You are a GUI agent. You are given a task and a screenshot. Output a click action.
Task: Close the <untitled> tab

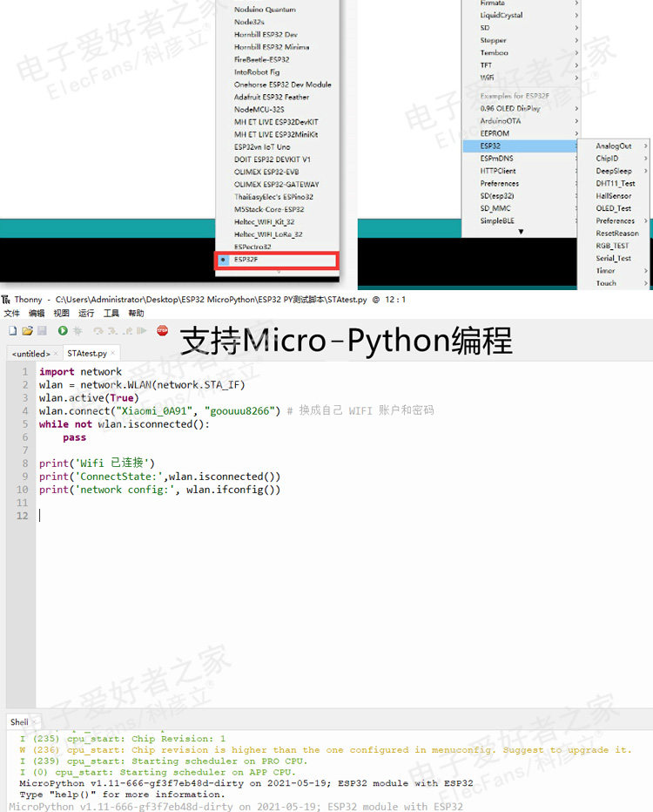tap(56, 354)
